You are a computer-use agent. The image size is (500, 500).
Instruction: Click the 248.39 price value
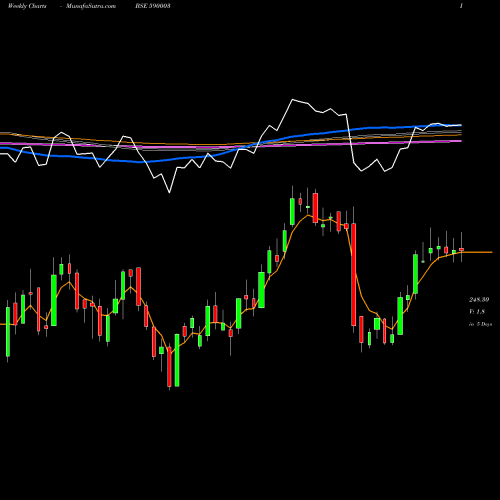point(479,300)
